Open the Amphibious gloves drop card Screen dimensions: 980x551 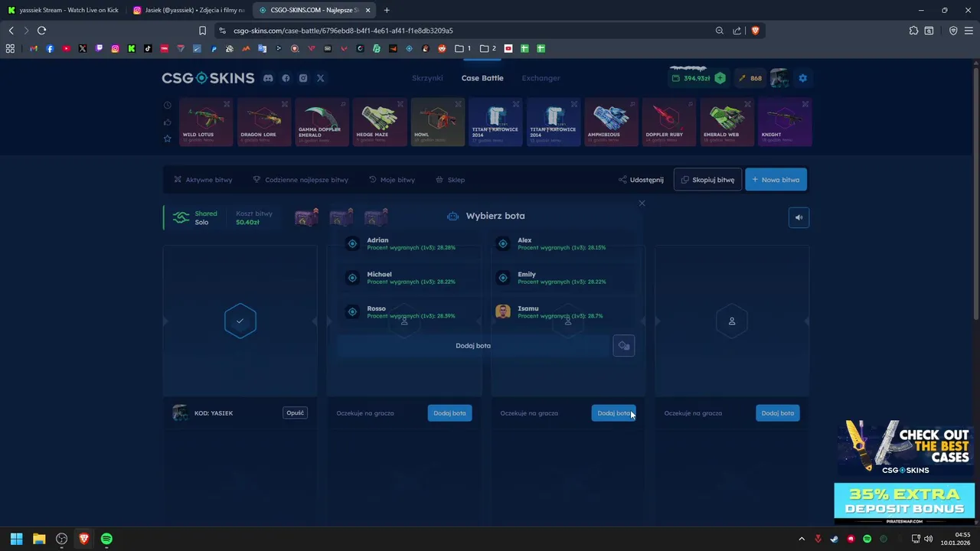(x=611, y=122)
